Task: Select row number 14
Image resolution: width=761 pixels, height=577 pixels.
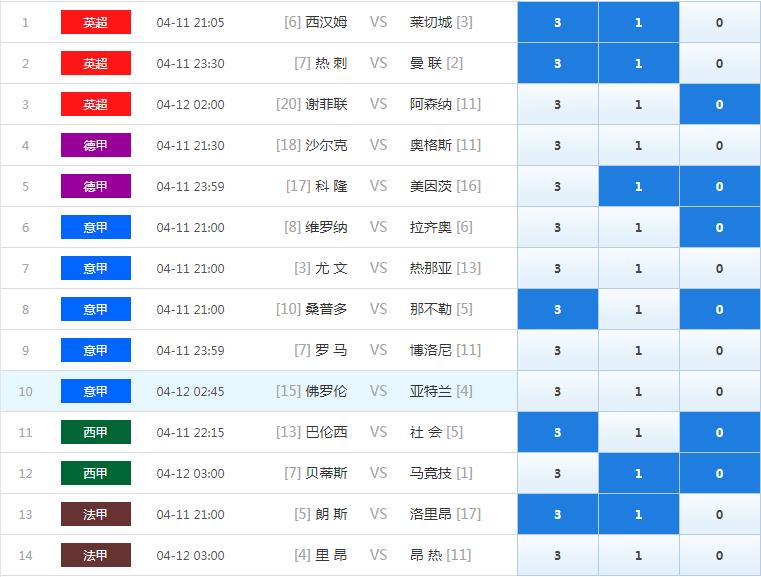Action: pyautogui.click(x=25, y=556)
